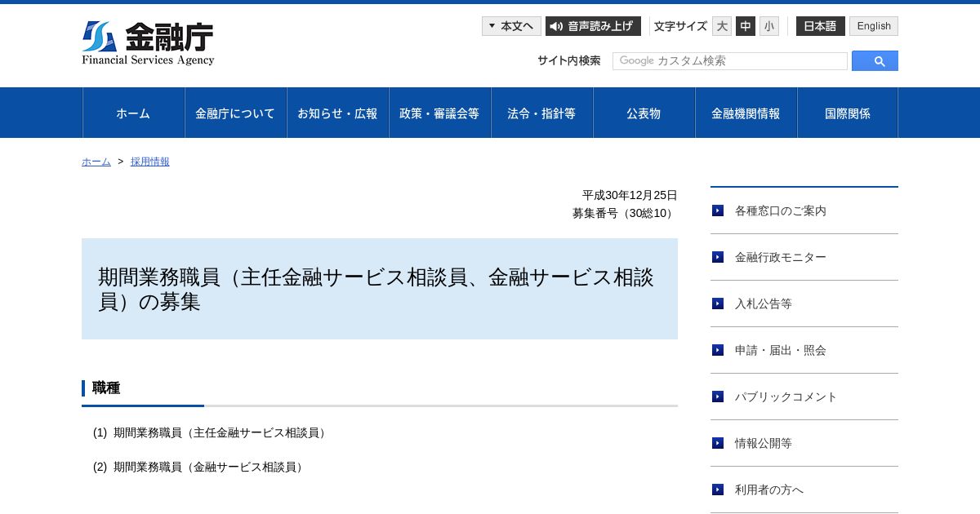Screen dimensions: 980x514
Task: Click the 採用情報 breadcrumb link
Action: 150,162
